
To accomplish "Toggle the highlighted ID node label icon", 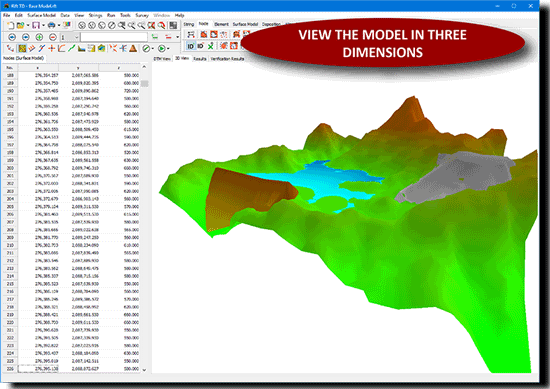I will click(x=190, y=46).
